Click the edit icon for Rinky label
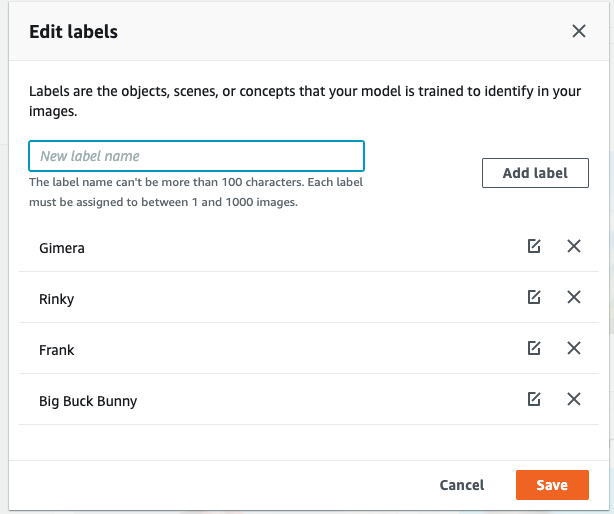The width and height of the screenshot is (614, 514). 534,297
